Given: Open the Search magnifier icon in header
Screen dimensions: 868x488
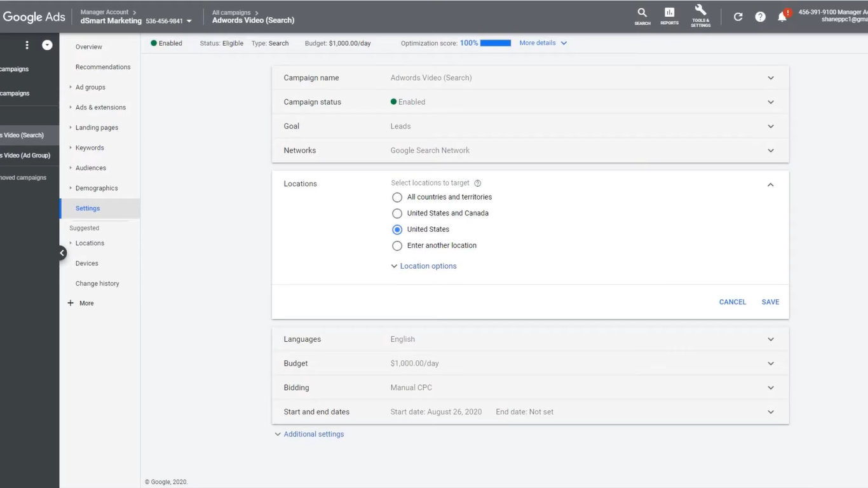Looking at the screenshot, I should [x=642, y=14].
